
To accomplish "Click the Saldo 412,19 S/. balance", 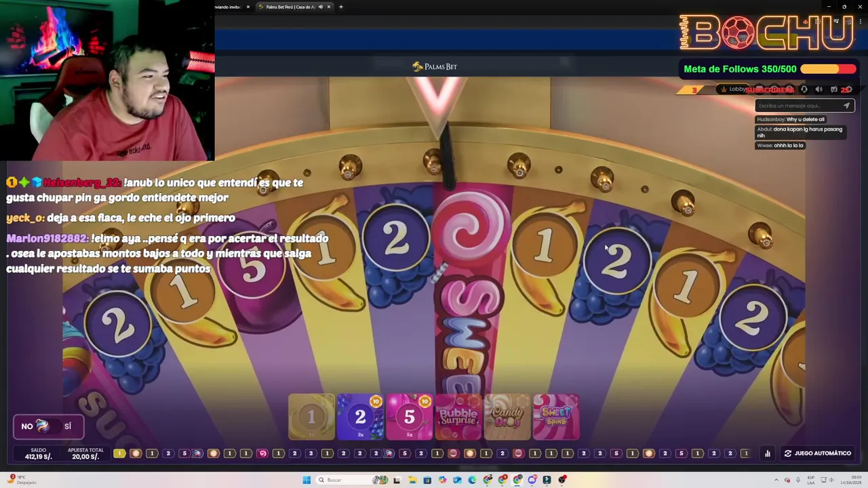I will click(x=38, y=453).
